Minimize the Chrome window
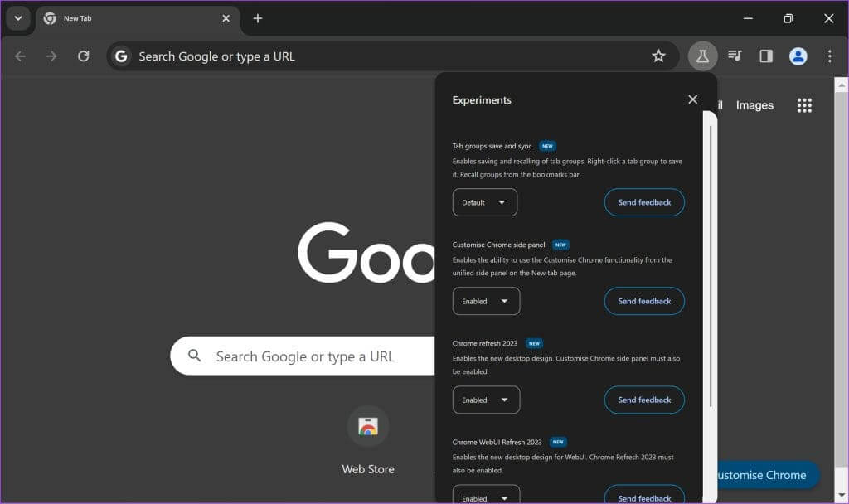Screen dimensions: 849x504 click(748, 18)
